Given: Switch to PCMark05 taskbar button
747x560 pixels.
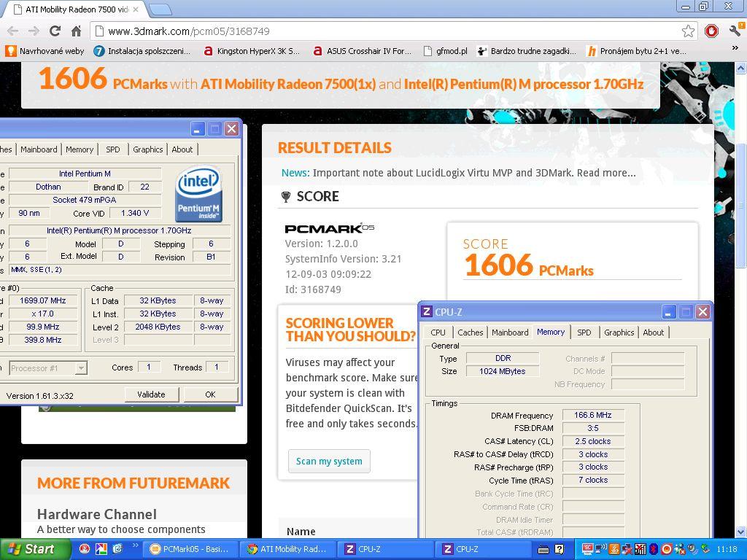Looking at the screenshot, I should [x=189, y=549].
